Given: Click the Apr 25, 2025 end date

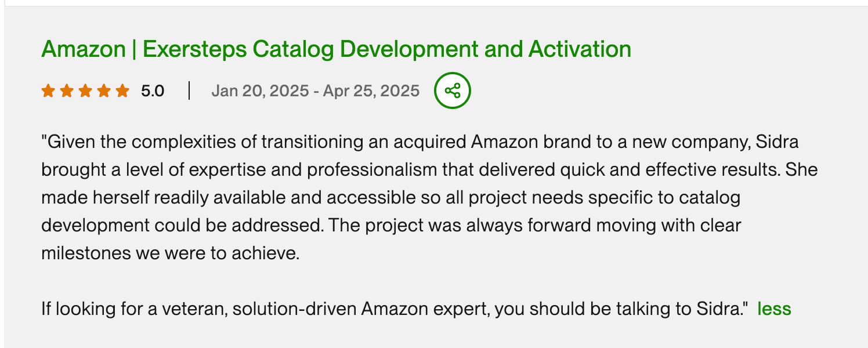Looking at the screenshot, I should (371, 91).
